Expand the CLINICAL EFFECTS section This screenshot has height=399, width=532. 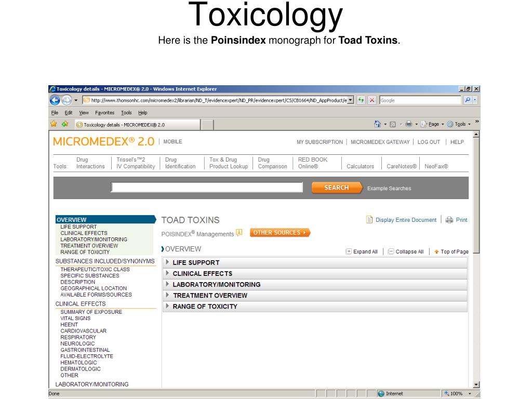click(x=315, y=273)
